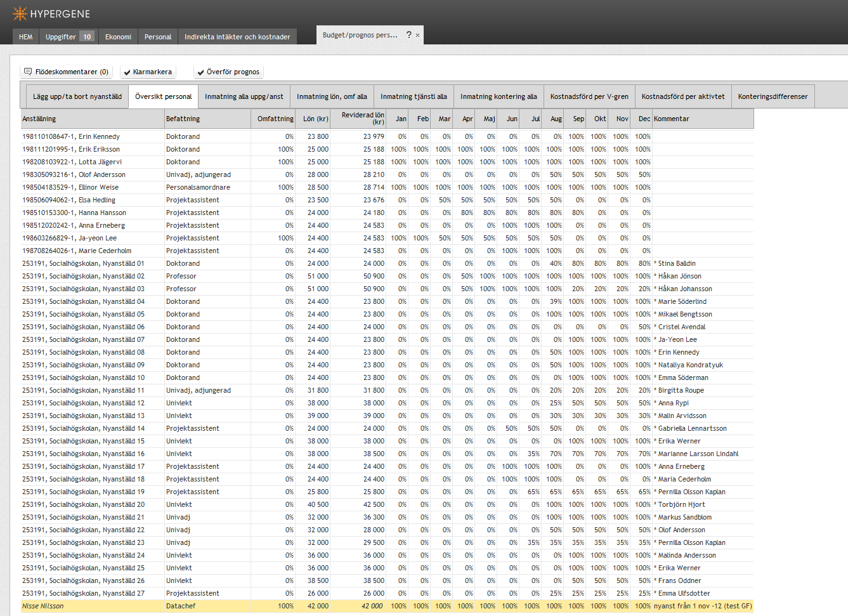Select row 198208103922-1, Lotta Jägervi
The image size is (848, 616).
pyautogui.click(x=387, y=162)
